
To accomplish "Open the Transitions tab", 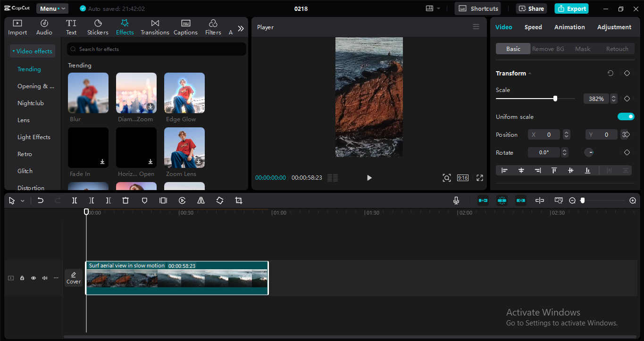I will [x=155, y=27].
